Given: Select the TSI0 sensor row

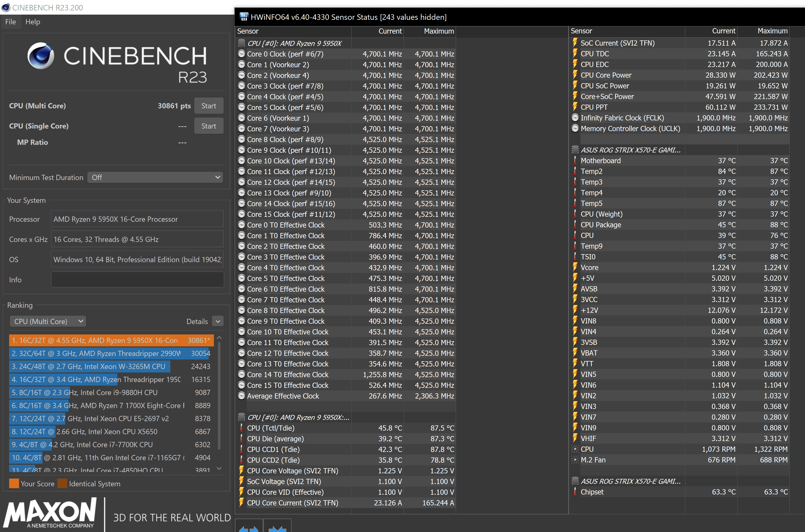Looking at the screenshot, I should (679, 257).
